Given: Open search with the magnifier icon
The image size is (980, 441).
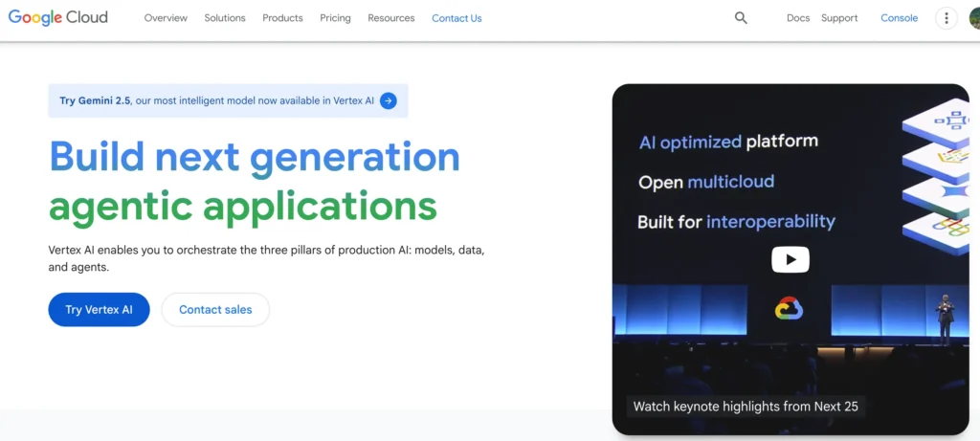Looking at the screenshot, I should coord(741,18).
